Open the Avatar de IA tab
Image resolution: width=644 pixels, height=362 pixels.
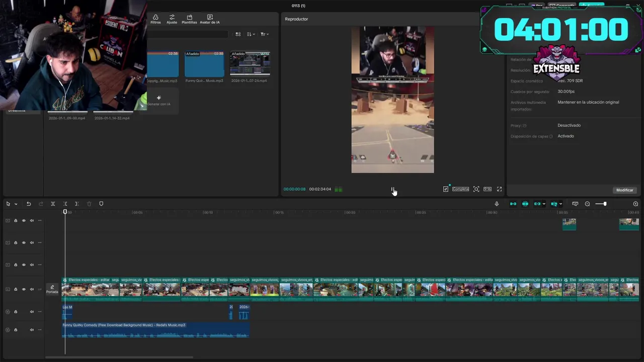pyautogui.click(x=210, y=20)
